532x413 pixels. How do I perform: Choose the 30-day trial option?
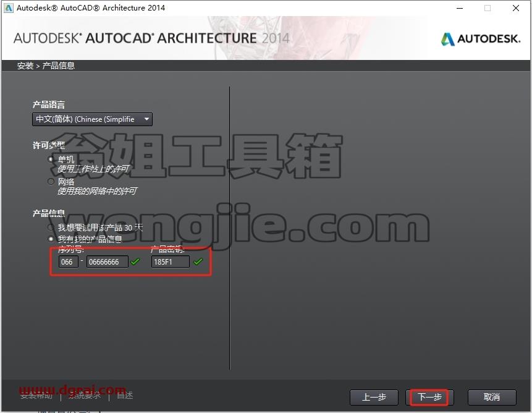coord(51,228)
